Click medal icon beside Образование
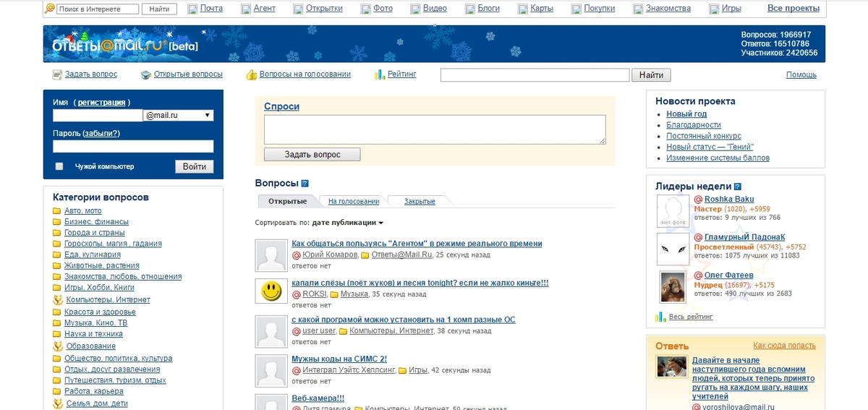868x410 pixels. pyautogui.click(x=57, y=346)
